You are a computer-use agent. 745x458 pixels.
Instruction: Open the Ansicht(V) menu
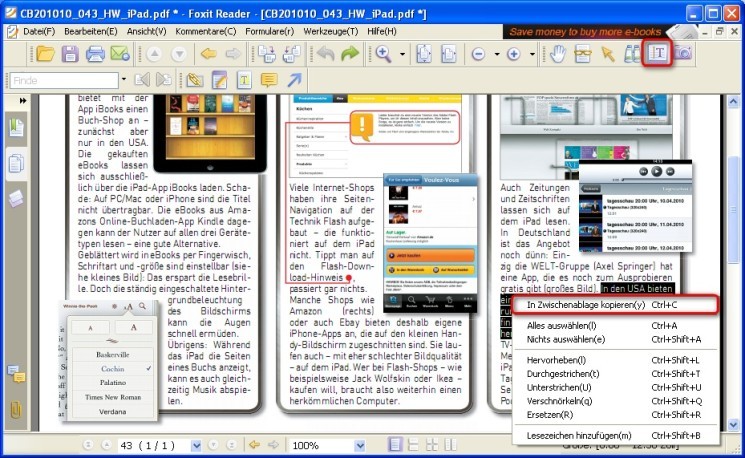(146, 31)
